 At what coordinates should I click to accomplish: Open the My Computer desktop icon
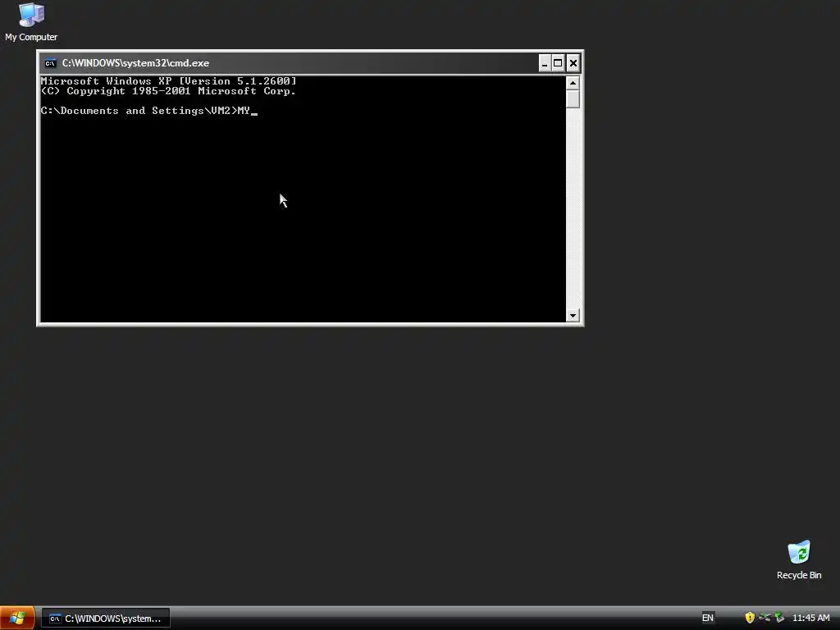coord(31,22)
